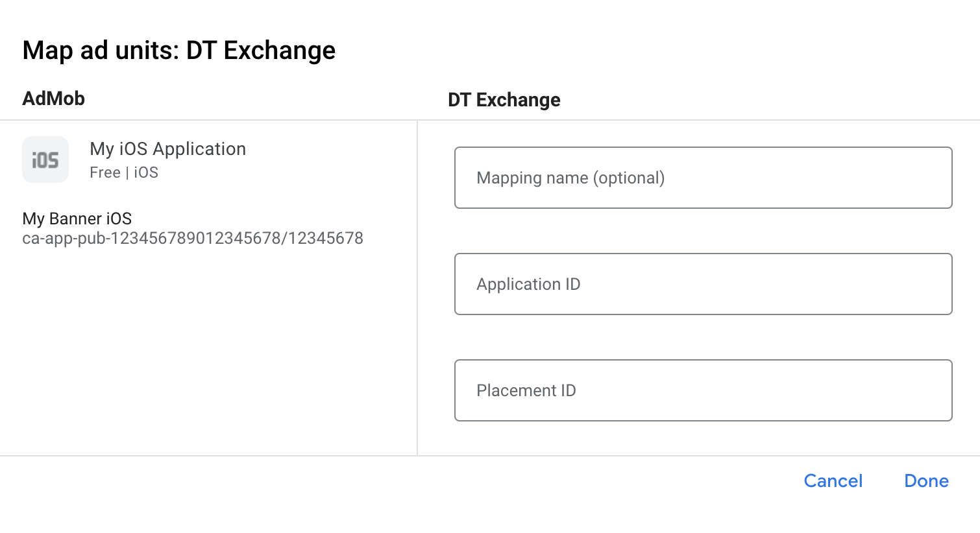Click the iOS app icon

coord(45,160)
